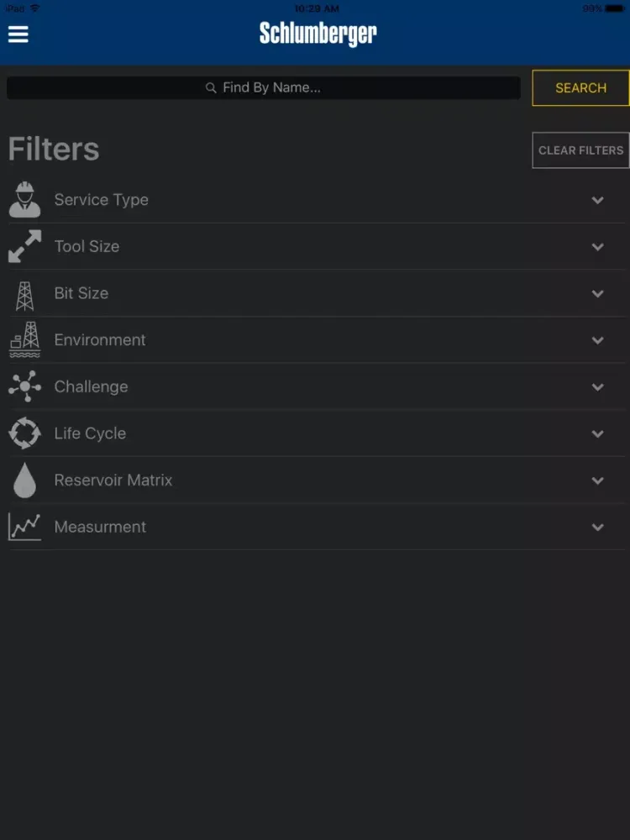
Task: Tap the Bit Size derrick icon
Action: (x=24, y=294)
